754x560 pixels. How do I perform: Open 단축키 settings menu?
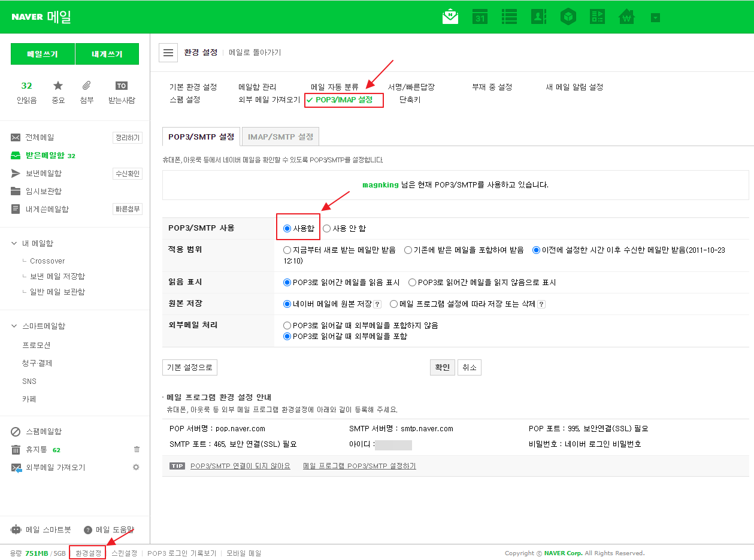[410, 100]
